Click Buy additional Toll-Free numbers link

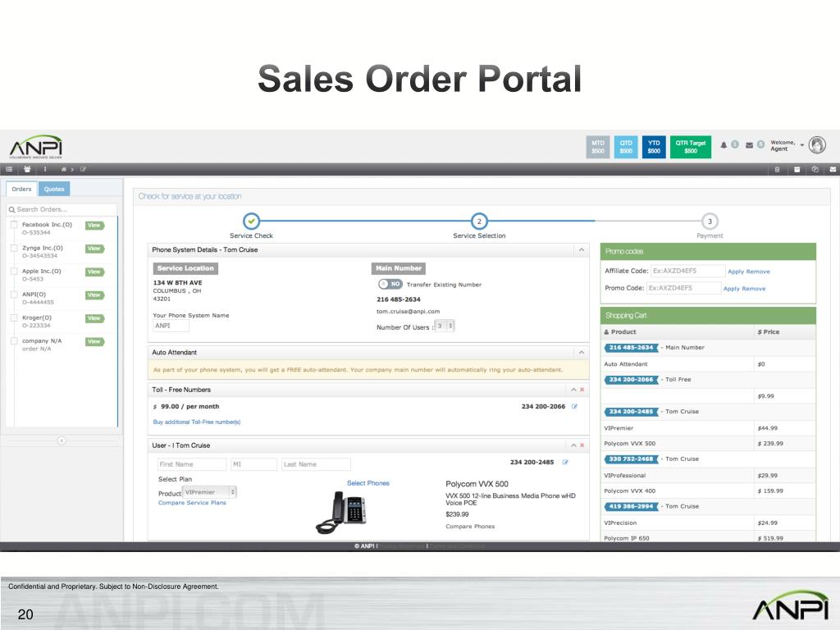click(x=197, y=422)
